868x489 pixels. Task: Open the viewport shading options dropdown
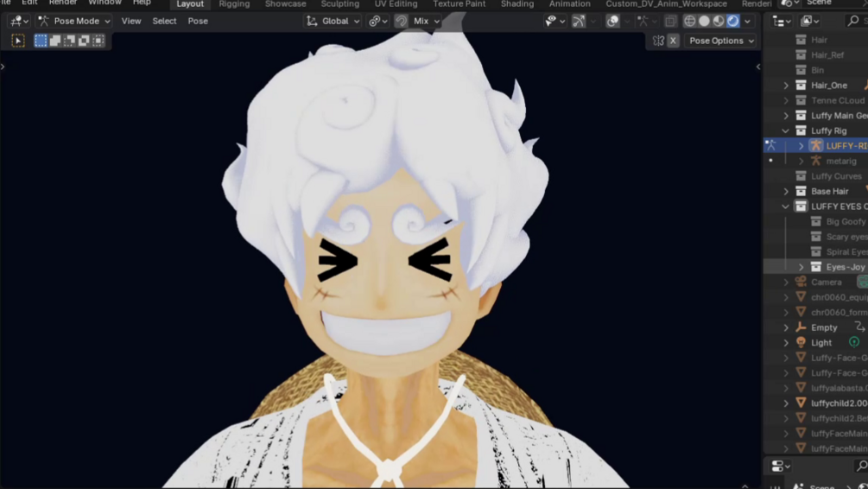(747, 21)
